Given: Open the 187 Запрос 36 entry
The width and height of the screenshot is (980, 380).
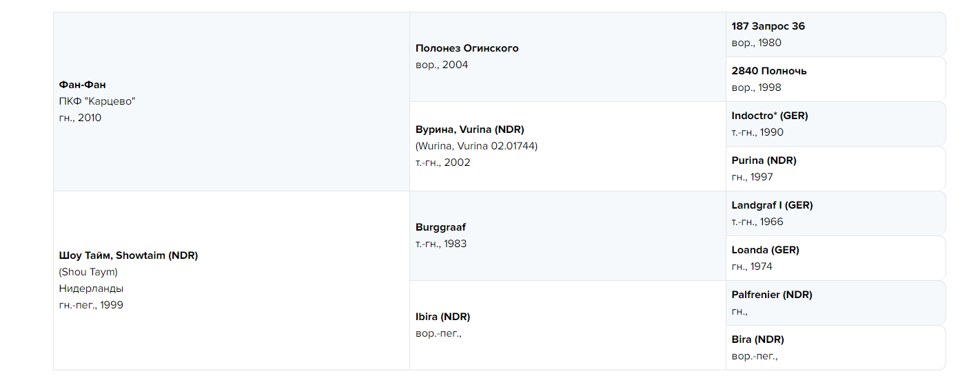Looking at the screenshot, I should pos(768,26).
